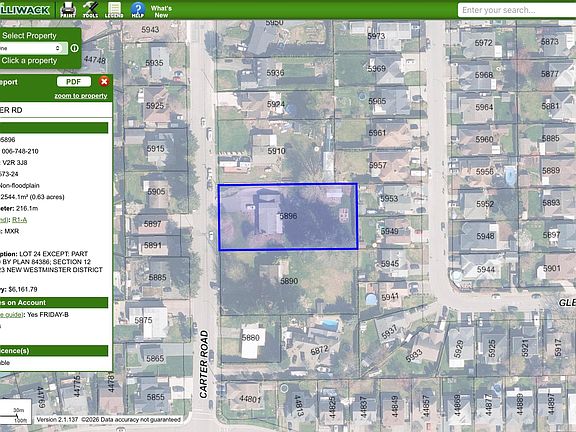Click the zoom to property link
The image size is (576, 432).
[x=81, y=96]
